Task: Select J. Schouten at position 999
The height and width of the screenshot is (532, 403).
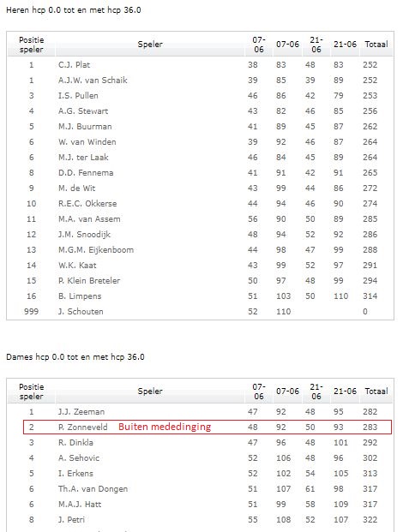Action: (x=81, y=312)
